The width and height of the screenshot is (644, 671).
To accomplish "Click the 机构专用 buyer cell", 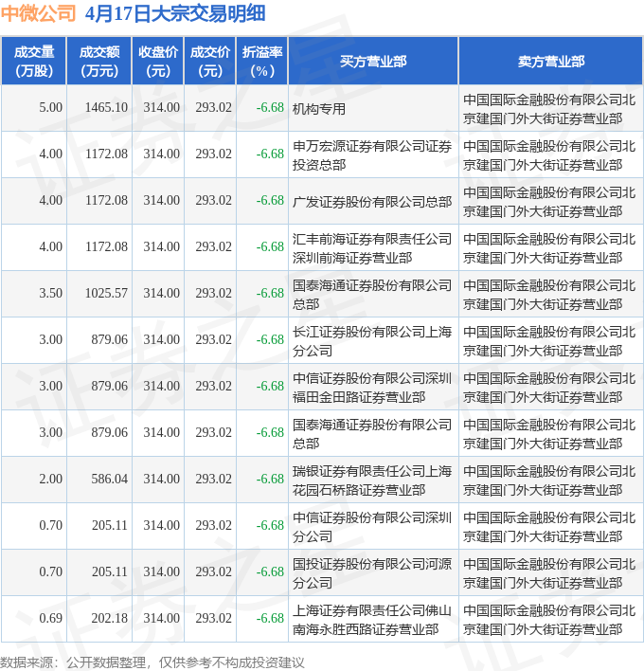I will click(319, 108).
